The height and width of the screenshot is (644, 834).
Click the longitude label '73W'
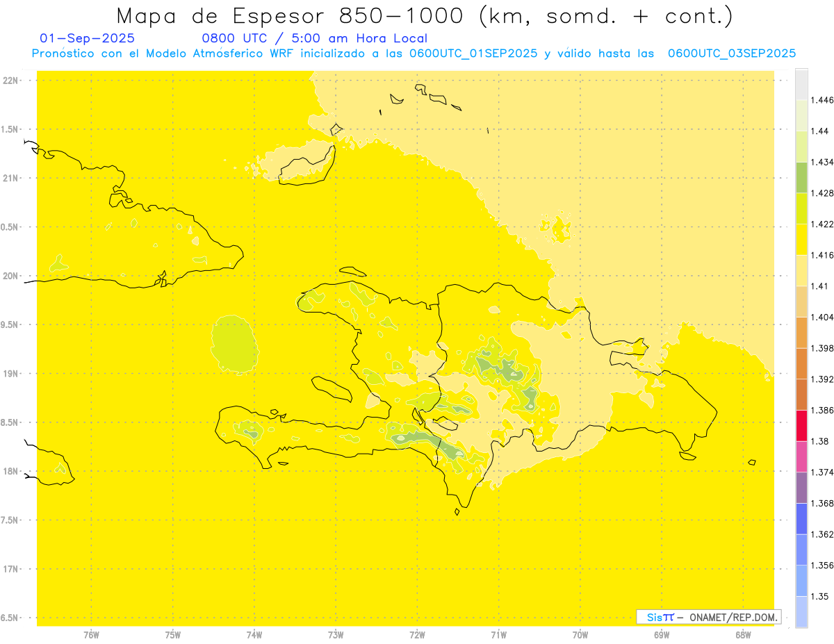336,634
